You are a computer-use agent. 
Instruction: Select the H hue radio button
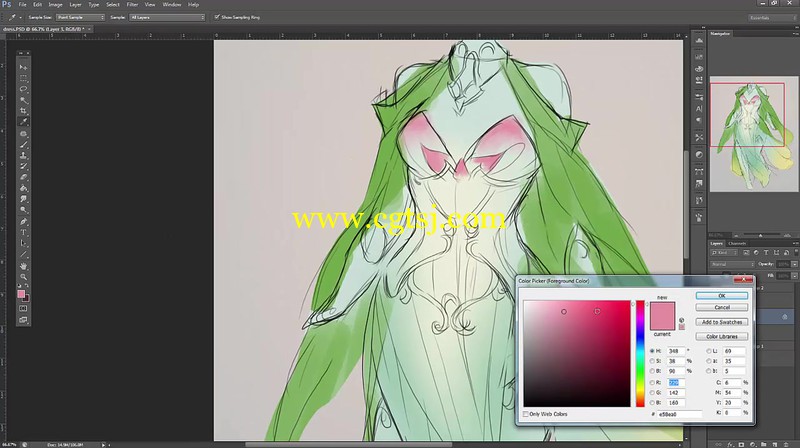[x=652, y=351]
